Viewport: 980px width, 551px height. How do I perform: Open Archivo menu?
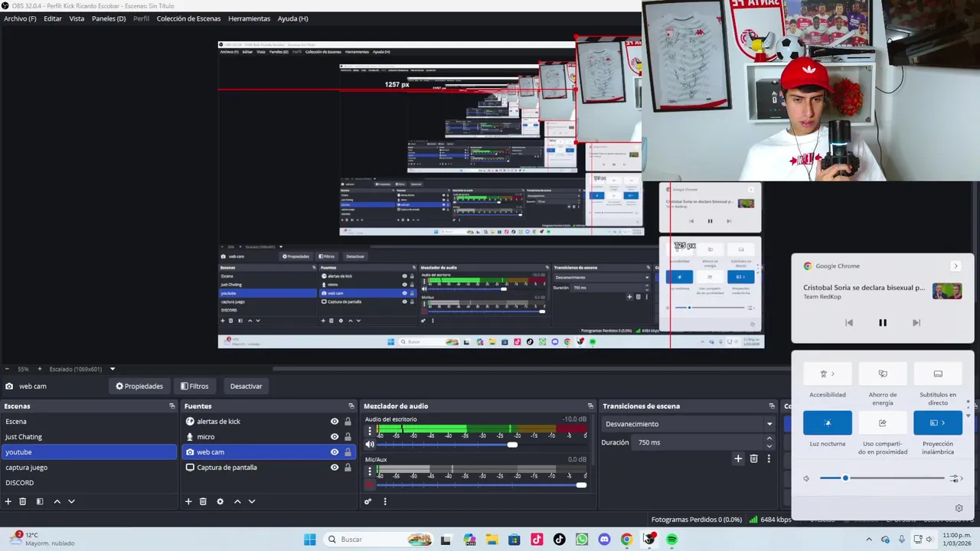(x=20, y=18)
